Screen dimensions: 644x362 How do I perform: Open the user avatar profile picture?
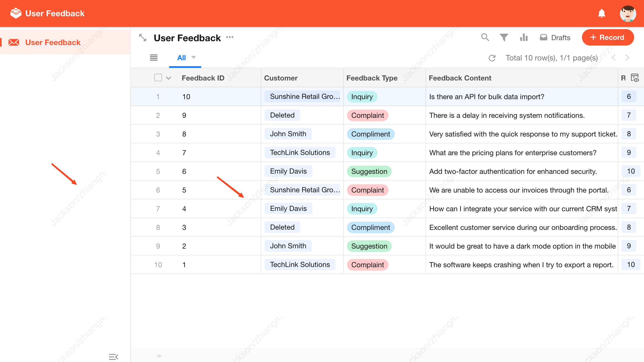point(628,13)
